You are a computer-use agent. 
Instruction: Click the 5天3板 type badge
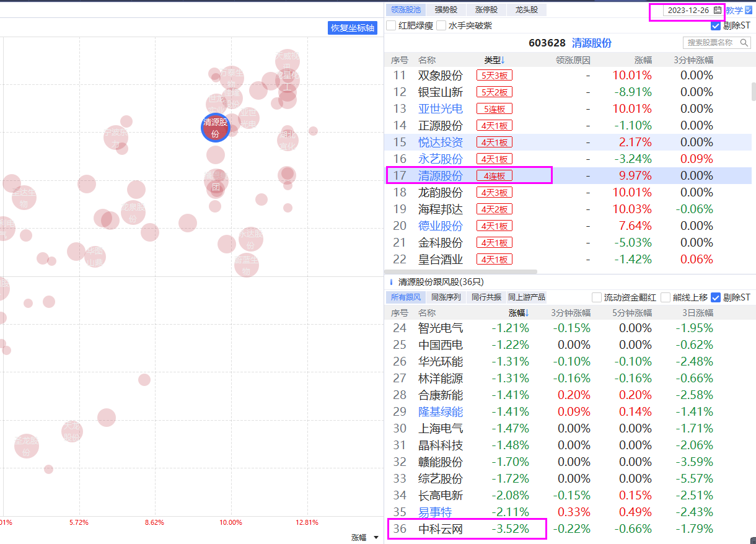[494, 76]
